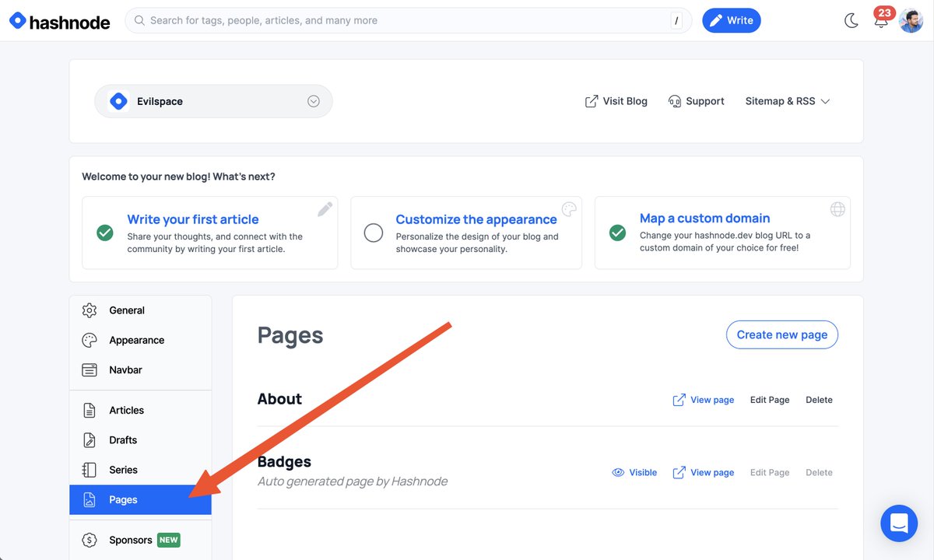The image size is (934, 560).
Task: Click the Evilspace blog logo icon
Action: tap(118, 101)
